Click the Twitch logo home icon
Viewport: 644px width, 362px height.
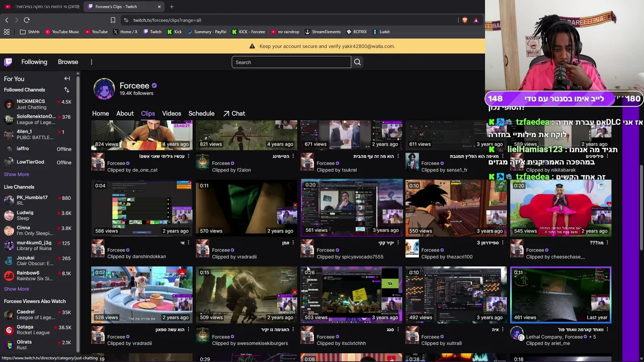[8, 62]
